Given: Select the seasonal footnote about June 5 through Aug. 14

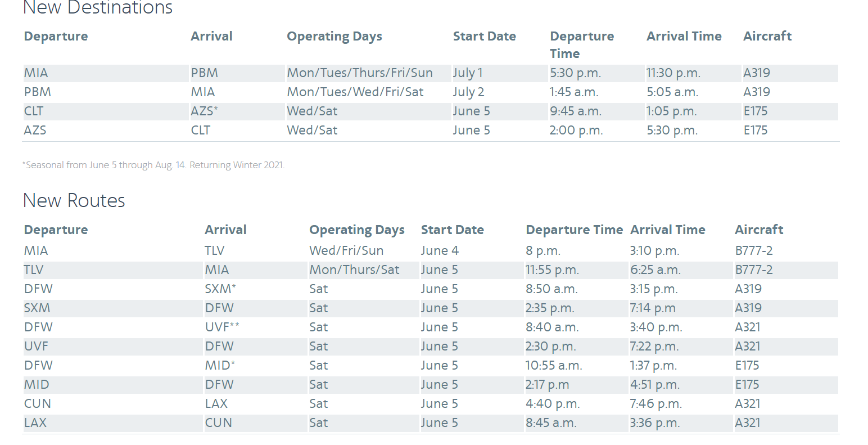Looking at the screenshot, I should pyautogui.click(x=153, y=165).
